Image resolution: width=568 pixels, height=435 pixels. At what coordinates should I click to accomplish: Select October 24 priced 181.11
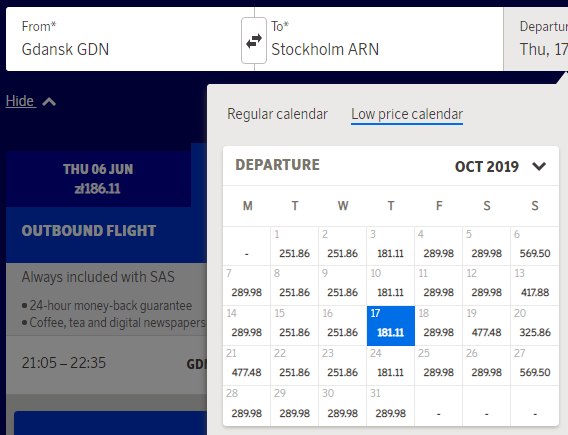pyautogui.click(x=390, y=365)
